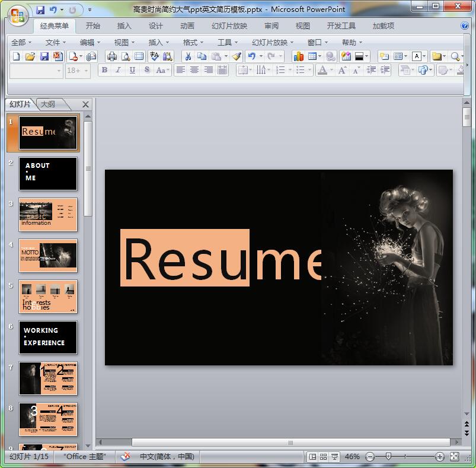Expand the bullet list dropdown

point(309,71)
